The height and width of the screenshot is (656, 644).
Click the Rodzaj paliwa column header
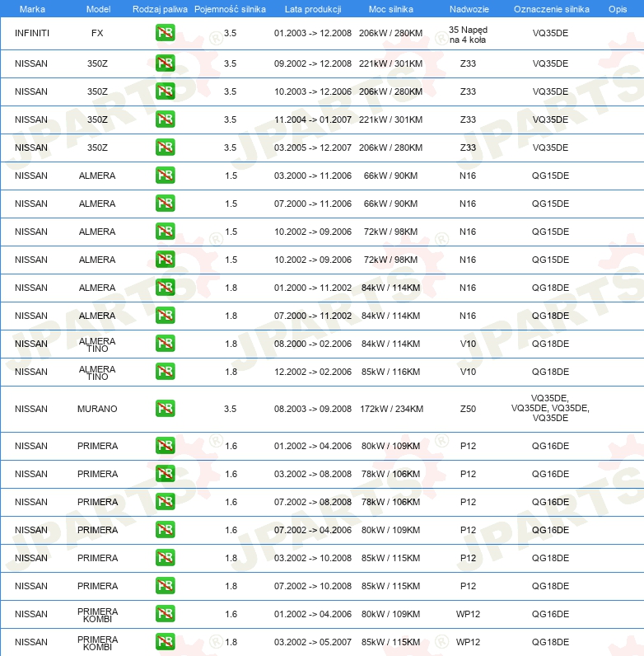pyautogui.click(x=160, y=9)
